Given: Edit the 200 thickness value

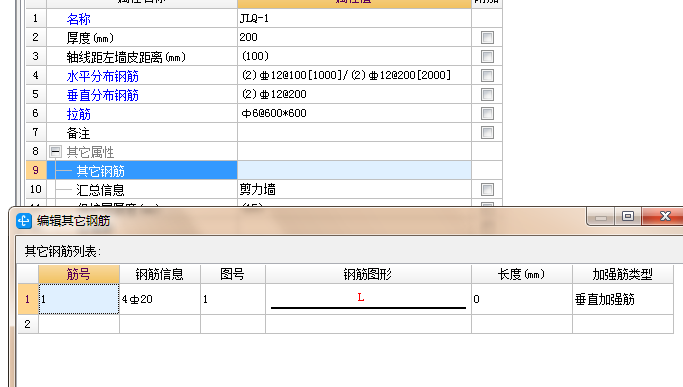Looking at the screenshot, I should [x=354, y=37].
